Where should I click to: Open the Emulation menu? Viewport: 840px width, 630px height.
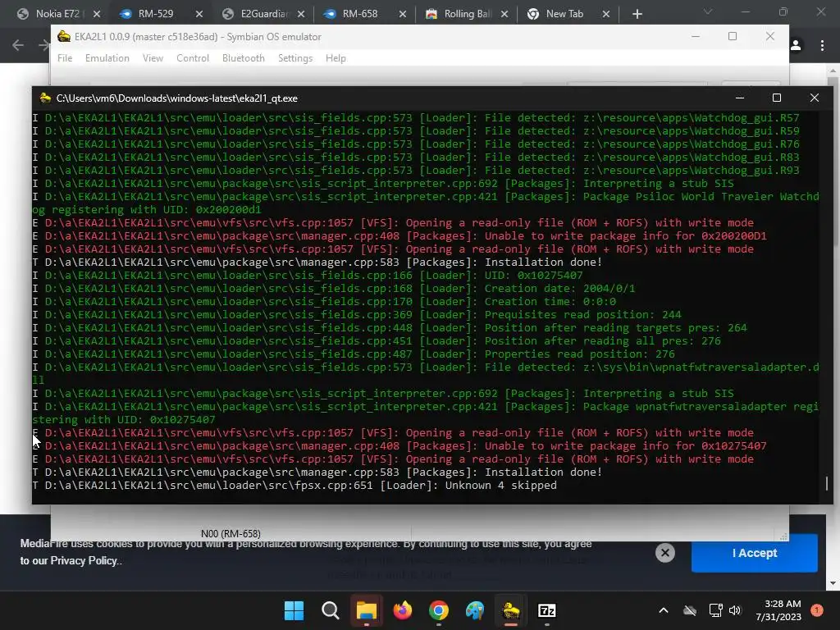(x=107, y=58)
